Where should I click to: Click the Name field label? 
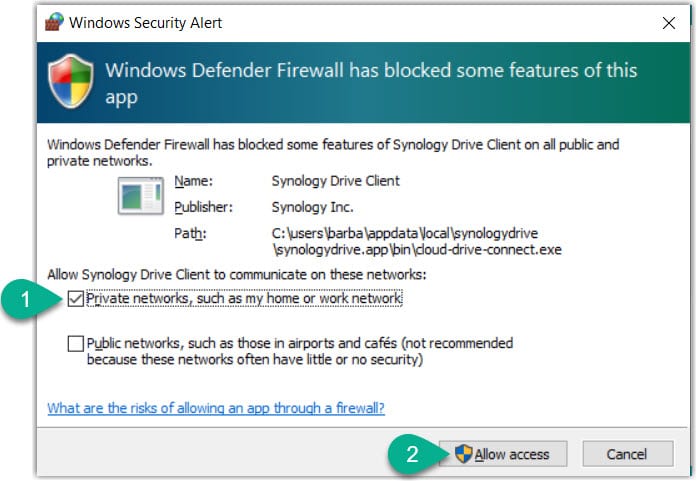(x=192, y=181)
